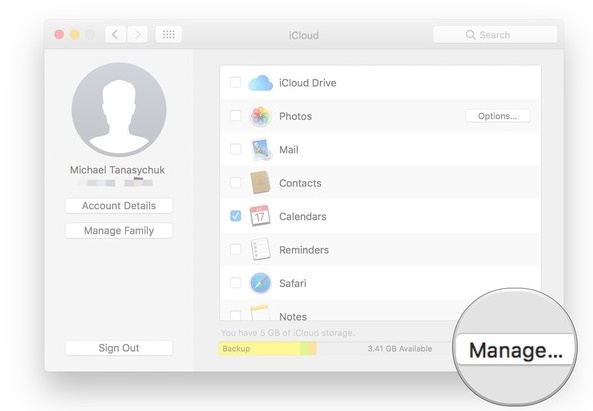Show all preferences grid button
Viewport: 593px width, 411px height.
[x=169, y=35]
